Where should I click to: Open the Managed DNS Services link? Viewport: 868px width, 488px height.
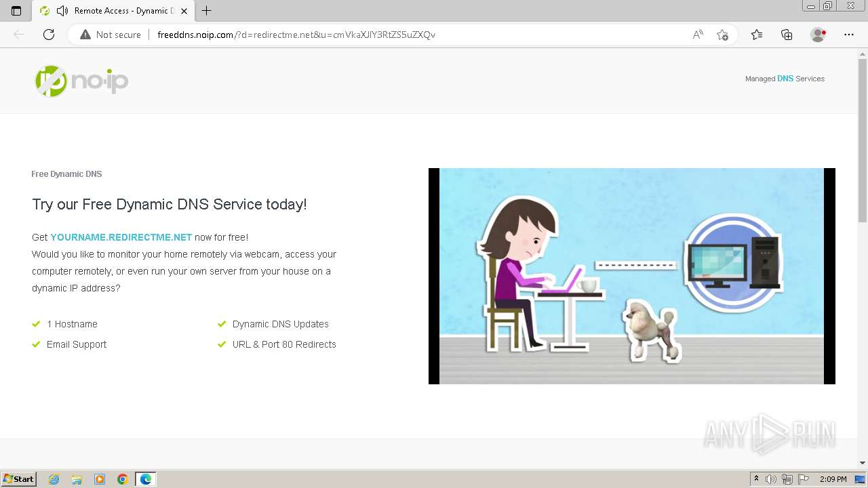(785, 79)
